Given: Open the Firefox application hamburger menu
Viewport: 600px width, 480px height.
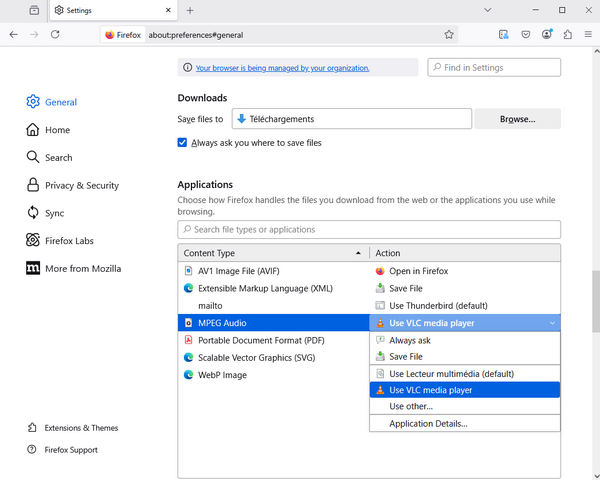Looking at the screenshot, I should click(x=588, y=34).
